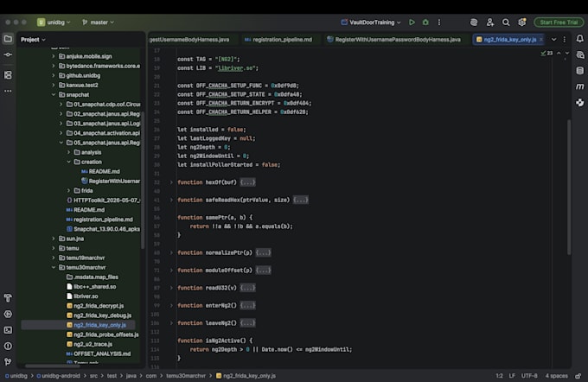Viewport: 588px width, 382px height.
Task: Open the AI assistant swirl icon in toolbar
Action: pyautogui.click(x=474, y=22)
